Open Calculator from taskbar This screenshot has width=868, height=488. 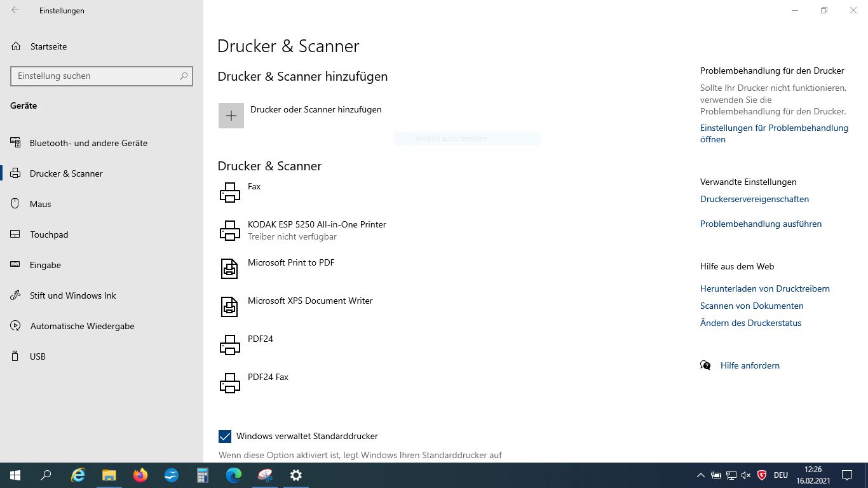click(x=203, y=475)
